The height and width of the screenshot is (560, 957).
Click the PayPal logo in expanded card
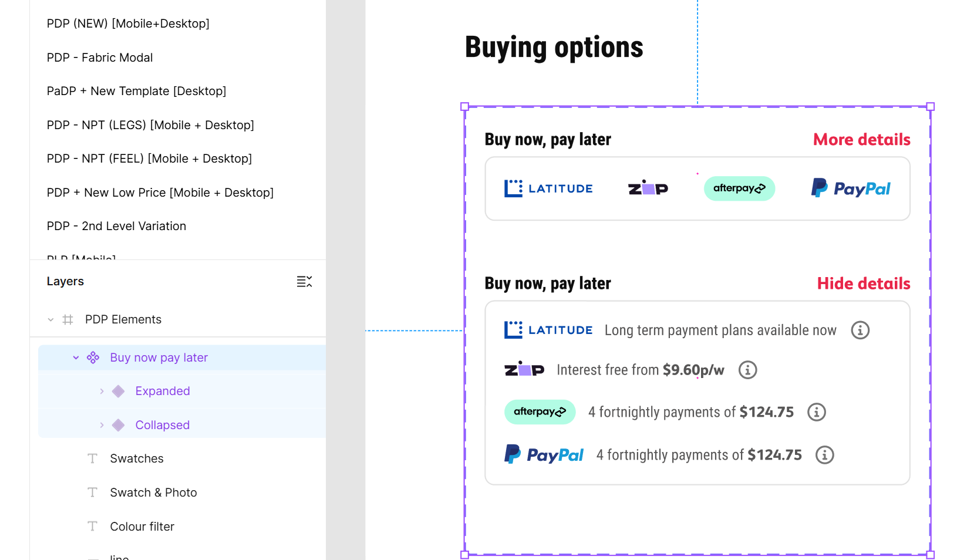coord(544,454)
